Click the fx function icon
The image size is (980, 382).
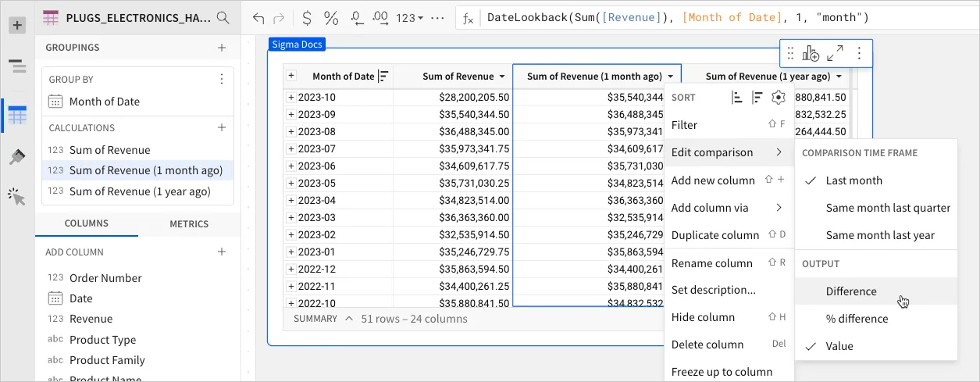pos(469,18)
